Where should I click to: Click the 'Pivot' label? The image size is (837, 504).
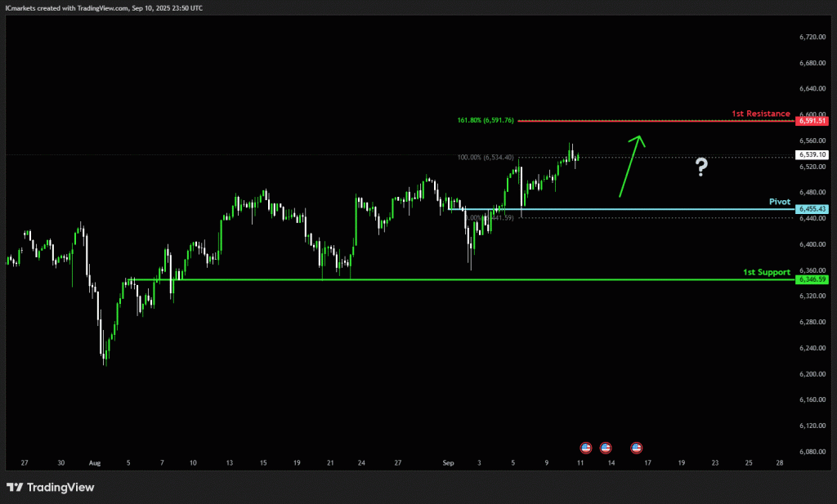pos(779,202)
